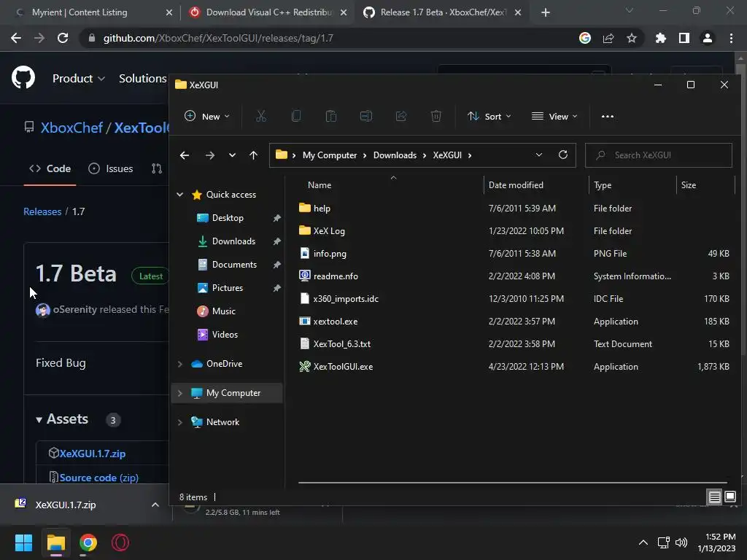Refresh the XeXGUI folder listing
Viewport: 747px width, 560px height.
[x=563, y=155]
